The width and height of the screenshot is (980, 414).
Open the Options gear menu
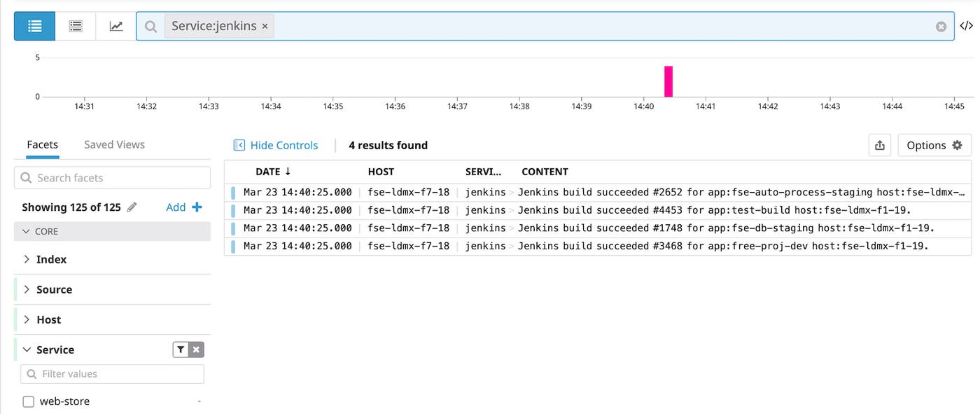click(934, 145)
